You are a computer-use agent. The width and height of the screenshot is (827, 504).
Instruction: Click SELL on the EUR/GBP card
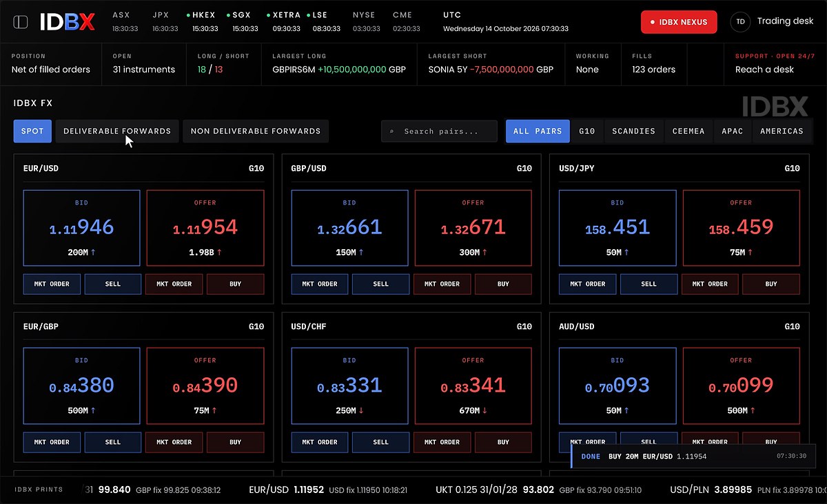[113, 442]
